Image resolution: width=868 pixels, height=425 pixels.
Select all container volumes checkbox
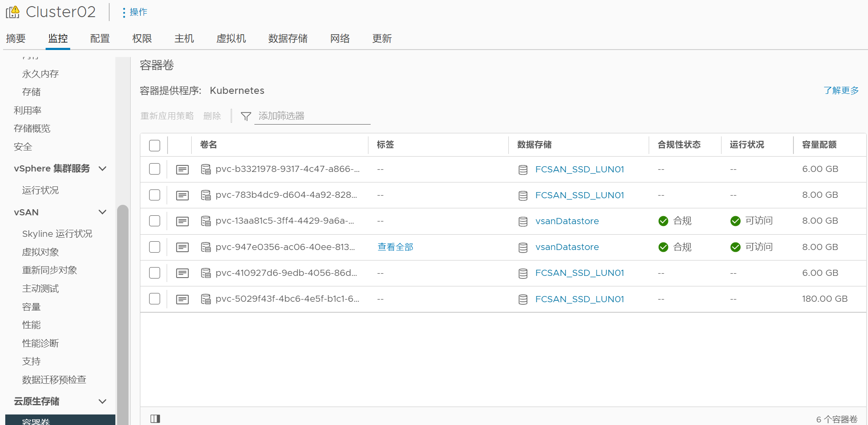[154, 145]
